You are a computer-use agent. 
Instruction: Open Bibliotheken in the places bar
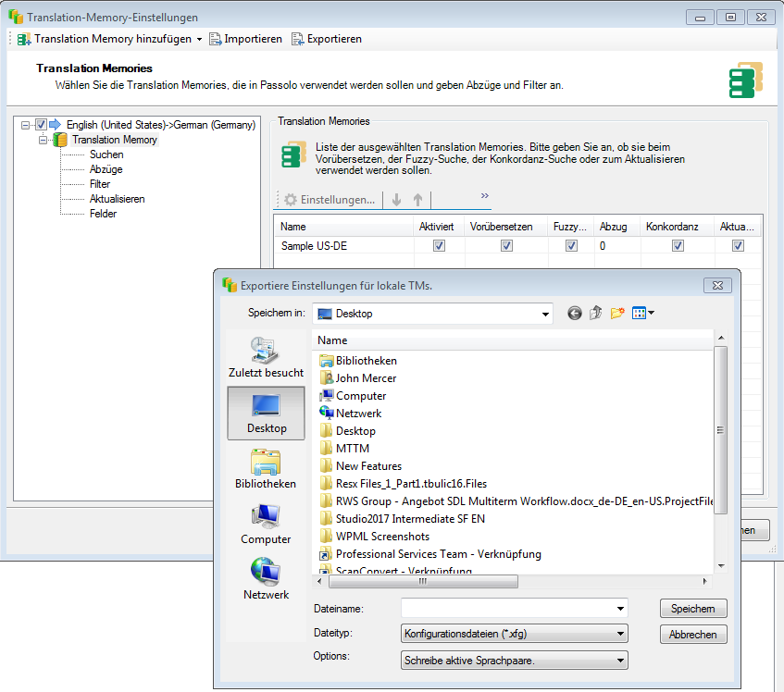tap(266, 469)
